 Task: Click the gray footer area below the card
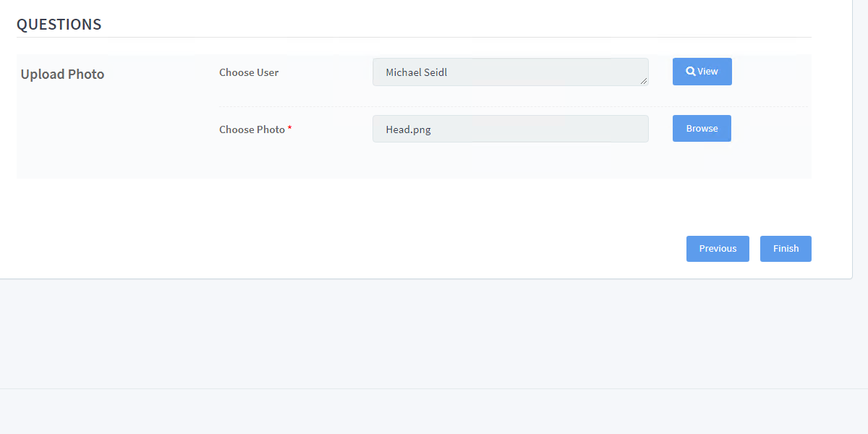tap(434, 333)
